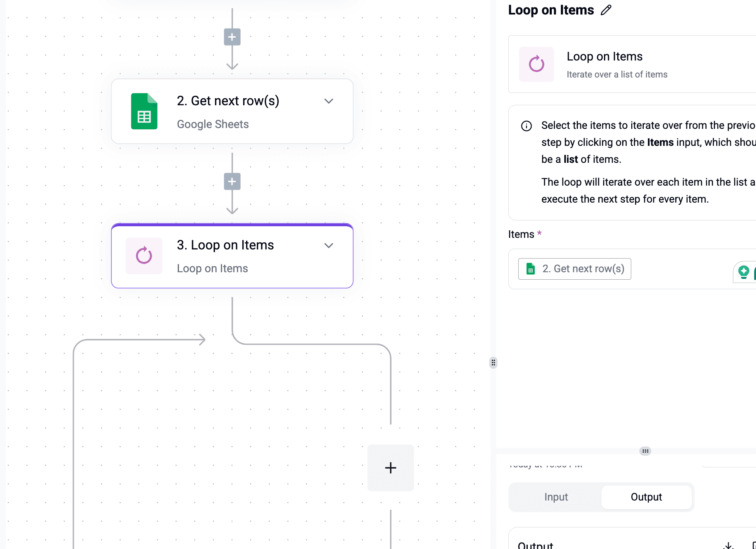Click the horizontal divider handle above the Output section
This screenshot has height=549, width=756.
[645, 451]
